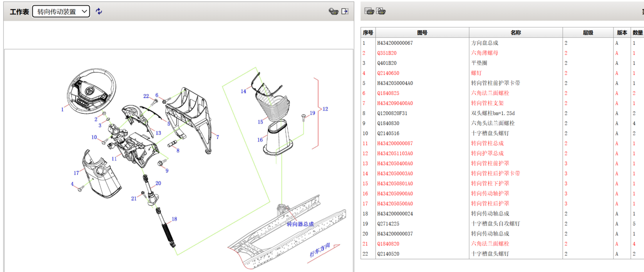
Task: Click the 名称 column header
Action: 516,33
